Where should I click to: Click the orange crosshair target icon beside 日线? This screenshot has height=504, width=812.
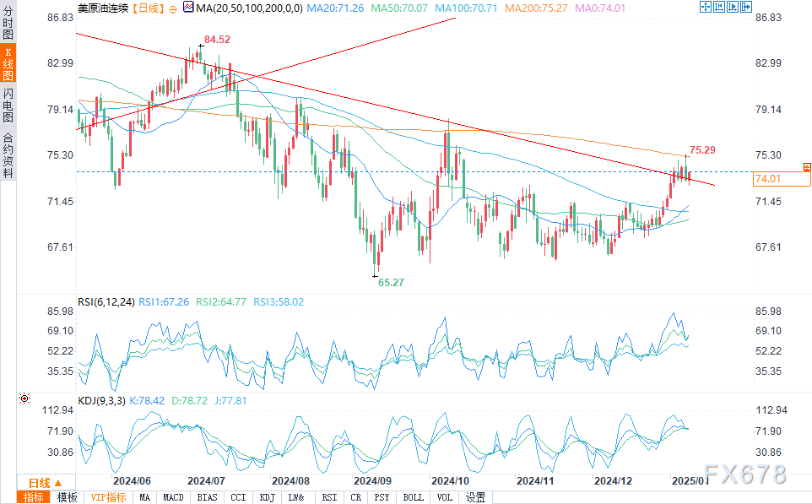[x=173, y=9]
